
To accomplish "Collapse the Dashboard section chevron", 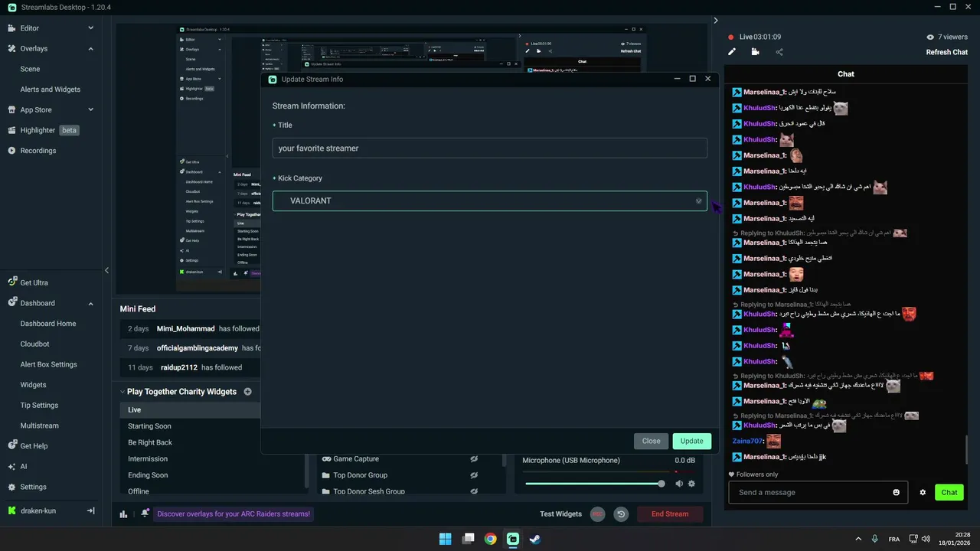I will click(90, 303).
